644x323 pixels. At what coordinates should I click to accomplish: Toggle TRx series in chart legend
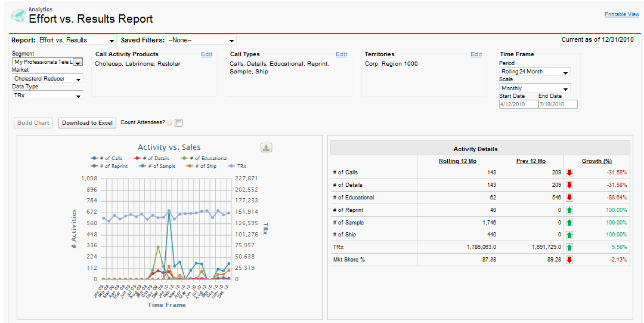[x=237, y=166]
